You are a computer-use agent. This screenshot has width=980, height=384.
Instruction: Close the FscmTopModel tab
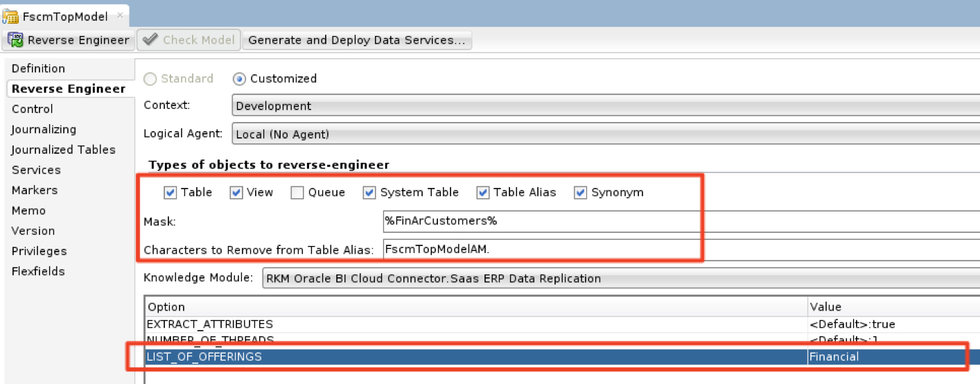119,15
